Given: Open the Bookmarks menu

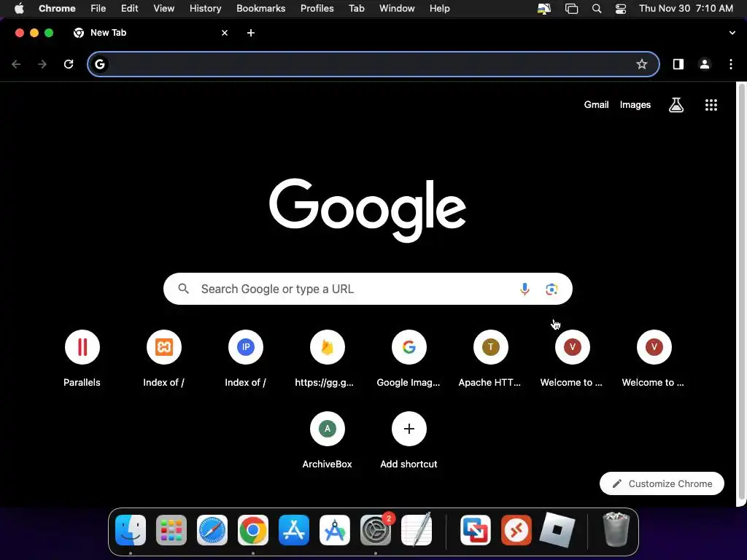Looking at the screenshot, I should coord(261,9).
